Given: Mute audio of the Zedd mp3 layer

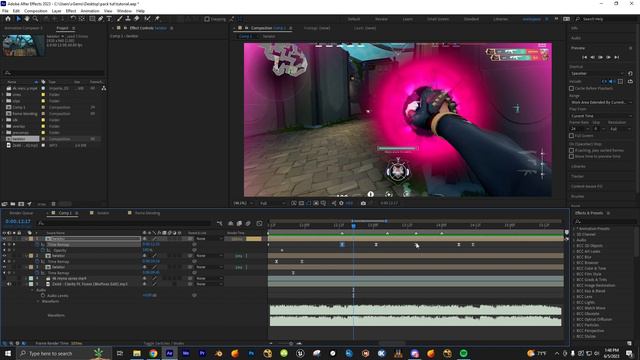Looking at the screenshot, I should 9,284.
